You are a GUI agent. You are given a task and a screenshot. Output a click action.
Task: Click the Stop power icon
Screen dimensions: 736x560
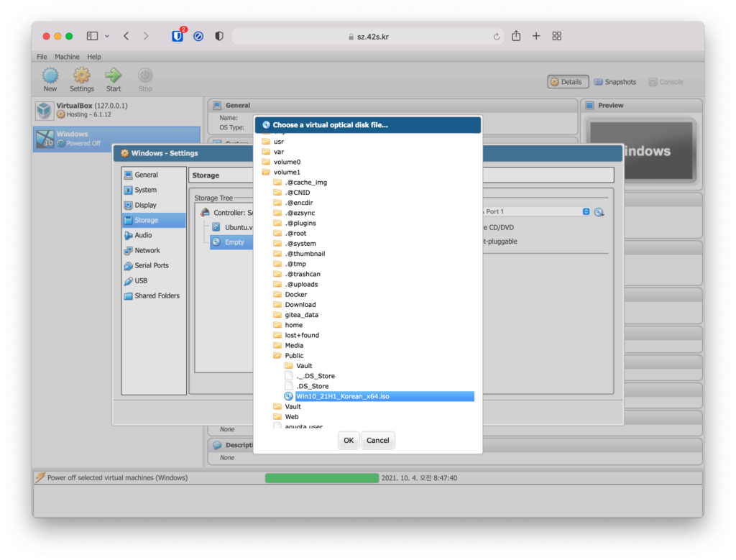pyautogui.click(x=145, y=75)
